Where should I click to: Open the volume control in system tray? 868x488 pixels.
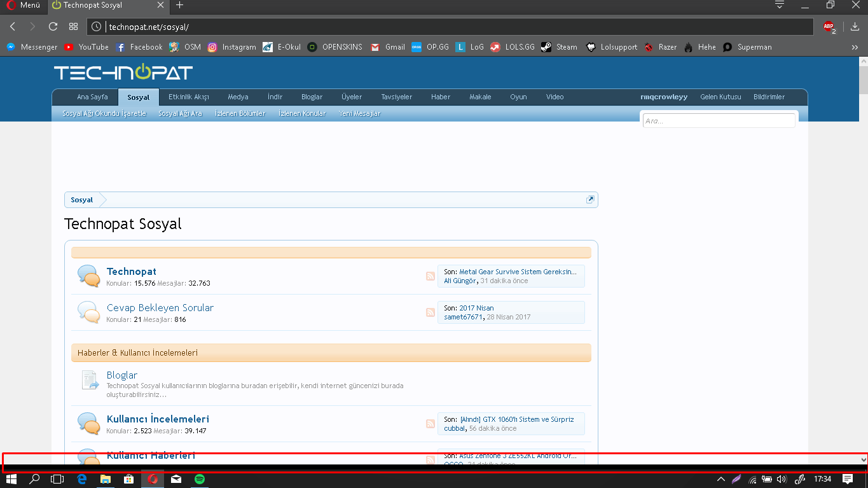[782, 479]
